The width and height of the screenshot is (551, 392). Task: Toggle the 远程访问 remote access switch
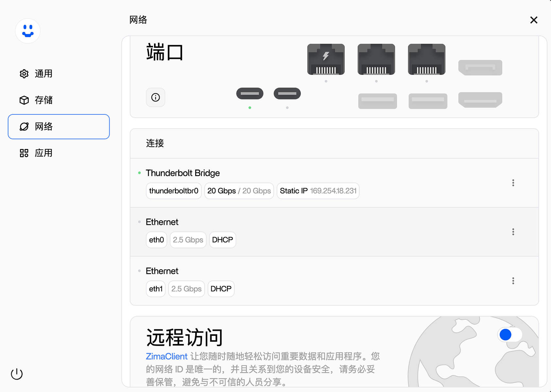coord(510,335)
